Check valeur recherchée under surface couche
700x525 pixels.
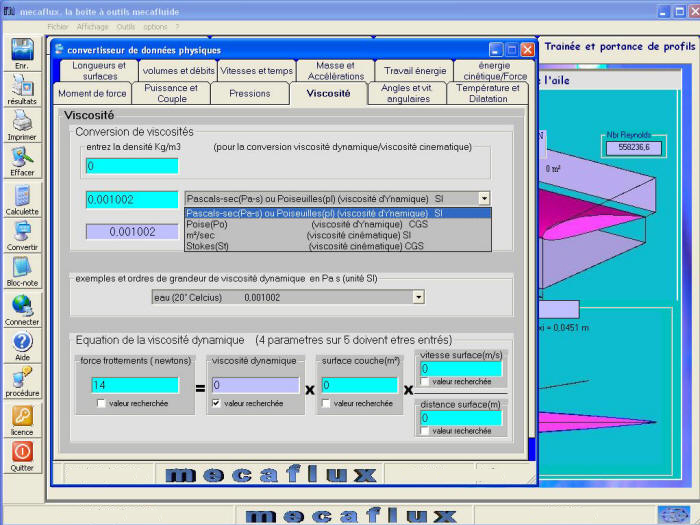(x=326, y=403)
